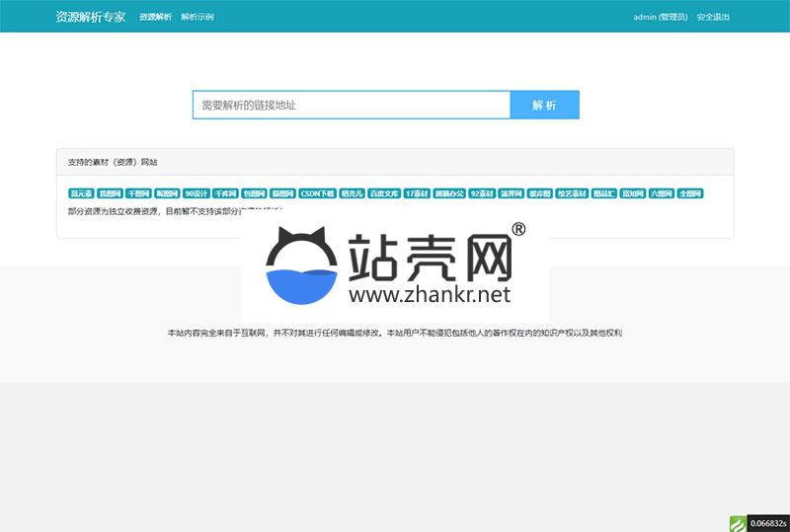Click the 全图网 site tag
The height and width of the screenshot is (532, 790).
tap(689, 193)
